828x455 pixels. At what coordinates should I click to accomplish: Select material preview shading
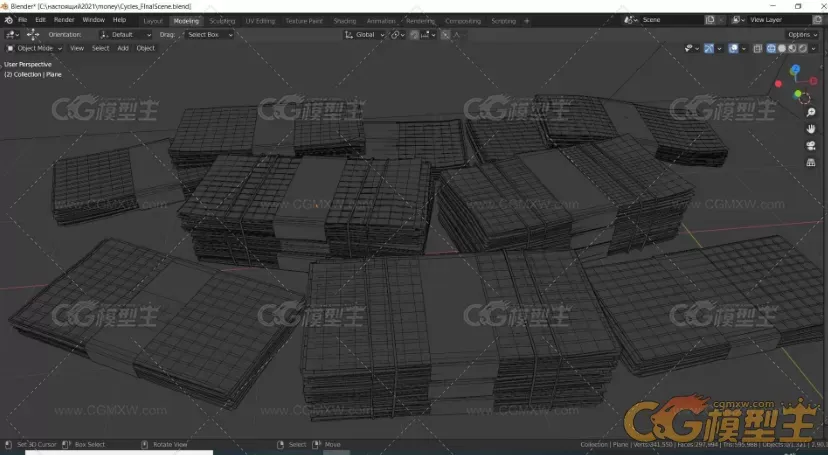tap(792, 48)
